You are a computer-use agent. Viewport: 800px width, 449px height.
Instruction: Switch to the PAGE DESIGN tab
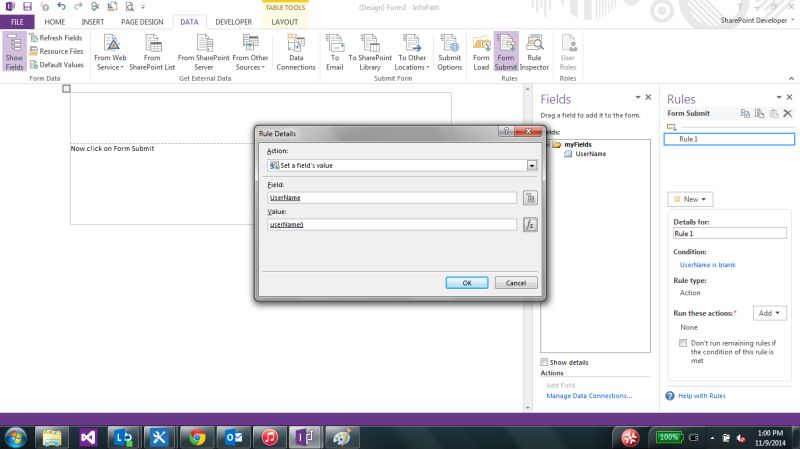coord(142,22)
